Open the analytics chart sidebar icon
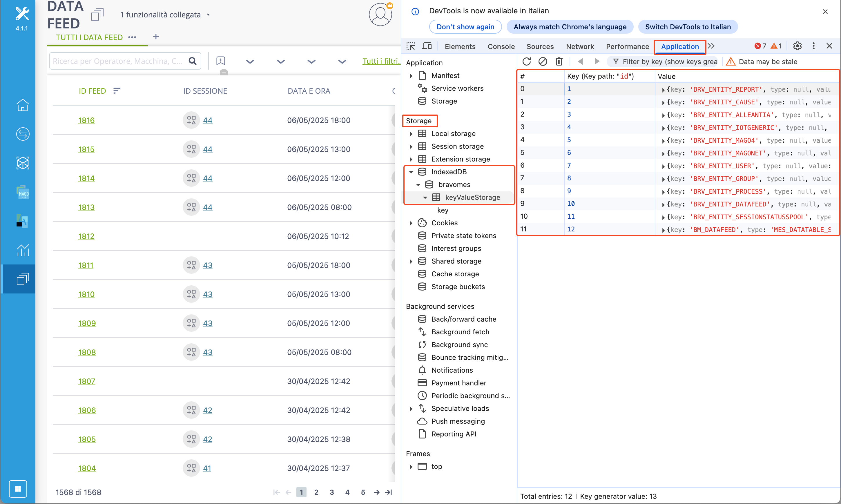Screen dimensions: 841x504 [x=22, y=250]
